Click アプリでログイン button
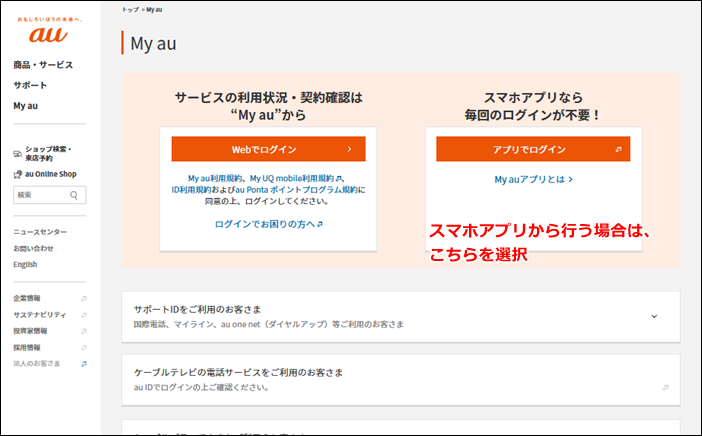Screen dimensions: 702x436 tap(533, 149)
